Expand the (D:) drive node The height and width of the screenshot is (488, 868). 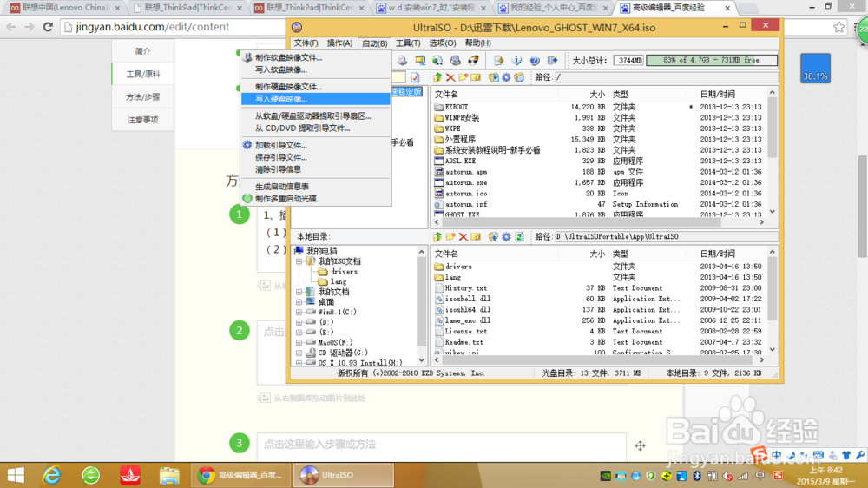click(x=299, y=322)
